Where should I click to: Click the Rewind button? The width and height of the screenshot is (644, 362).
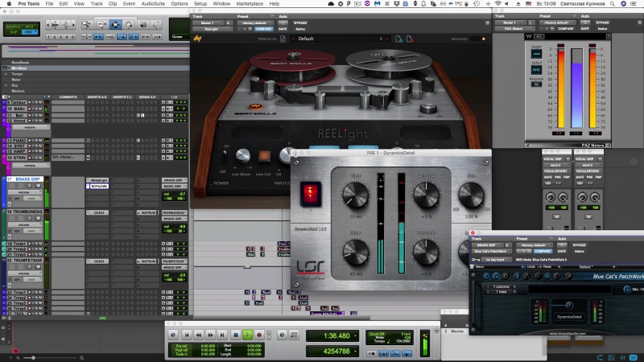coord(199,335)
